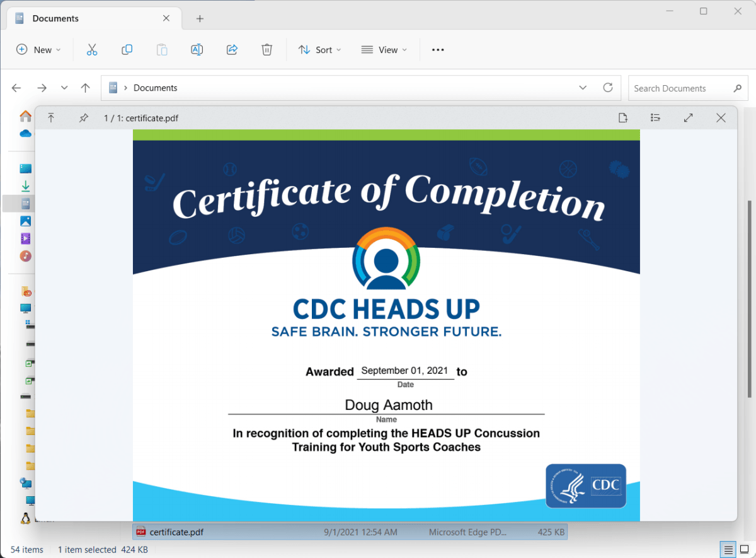The height and width of the screenshot is (558, 756).
Task: Go back with the left arrow
Action: tap(16, 88)
